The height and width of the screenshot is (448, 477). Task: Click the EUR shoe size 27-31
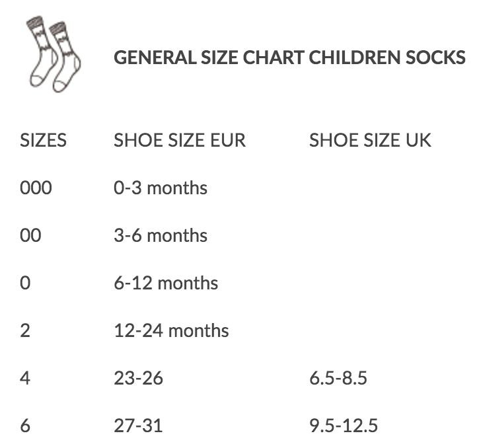(137, 426)
